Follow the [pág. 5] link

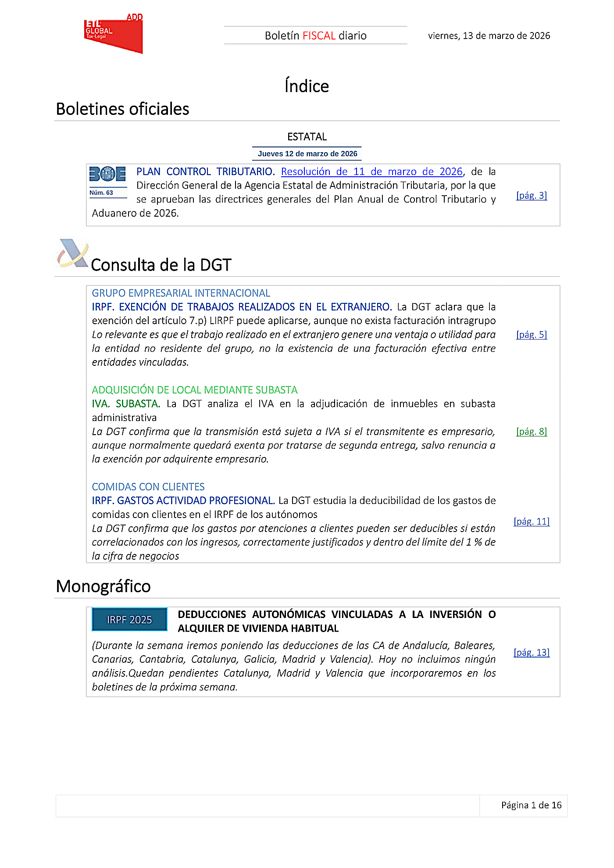pos(532,335)
